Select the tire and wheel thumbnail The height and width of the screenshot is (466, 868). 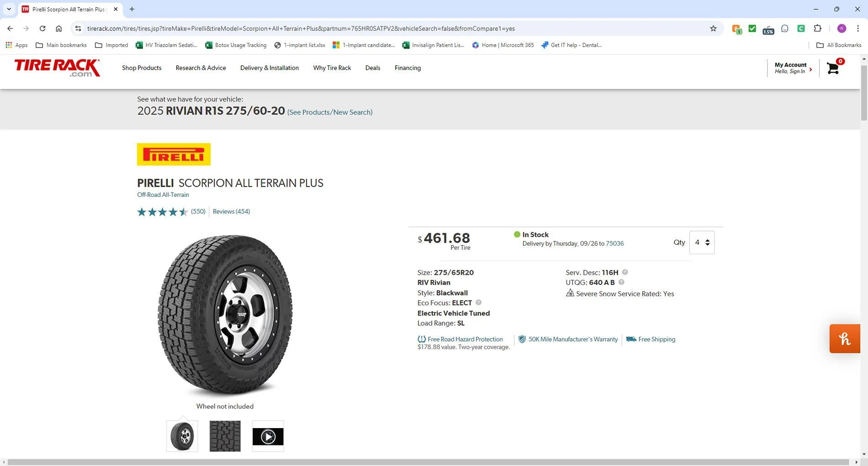click(182, 436)
